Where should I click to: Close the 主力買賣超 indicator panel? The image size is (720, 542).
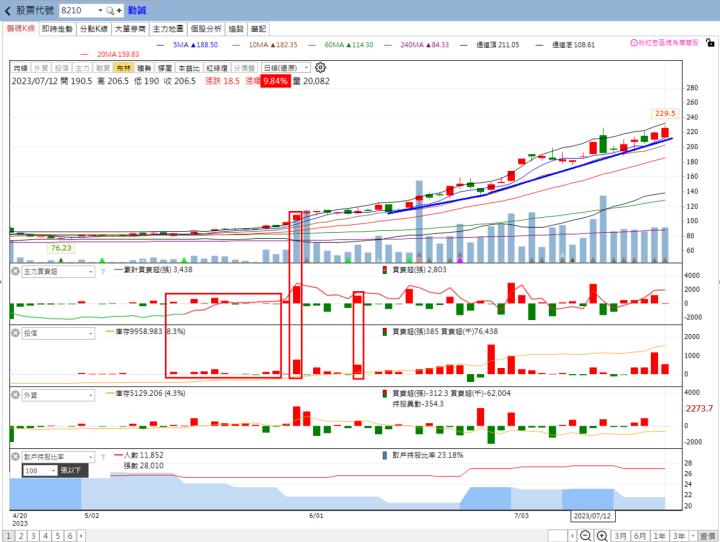(x=15, y=271)
